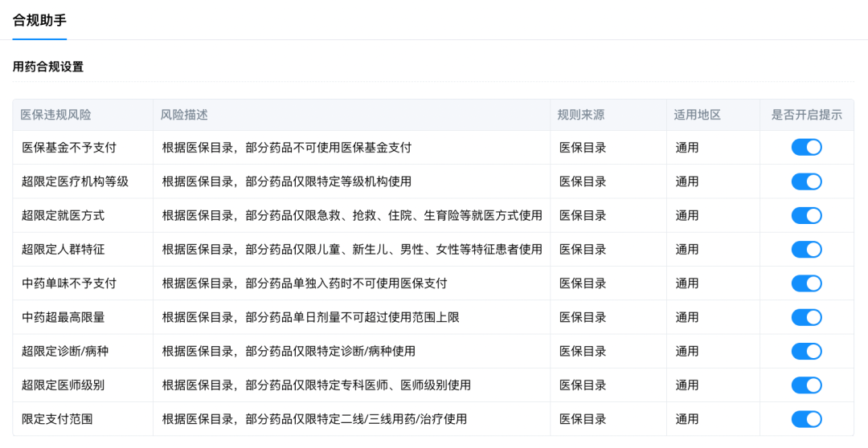Disable the 中药单味不予支付 toggle
The image size is (868, 448).
(806, 283)
